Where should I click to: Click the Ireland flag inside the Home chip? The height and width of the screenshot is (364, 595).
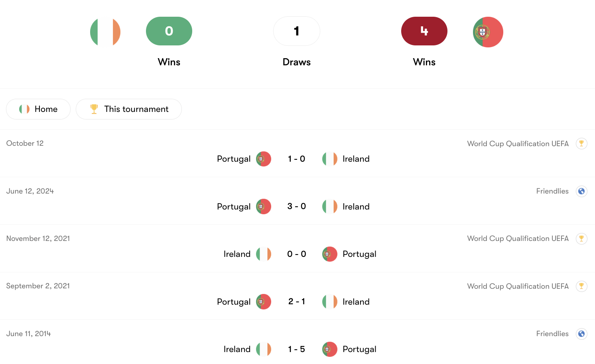(x=25, y=109)
